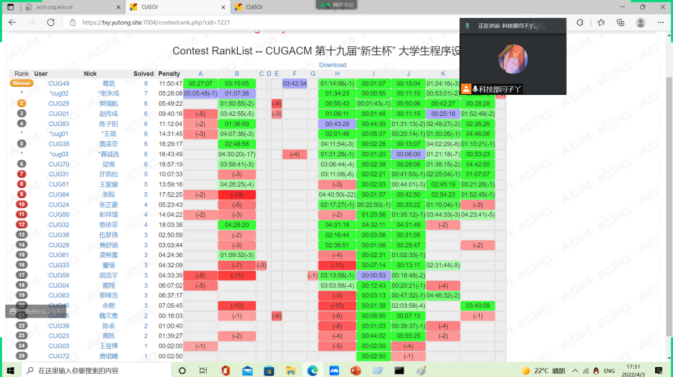
Task: Open Edge browser from the taskbar
Action: [312, 370]
